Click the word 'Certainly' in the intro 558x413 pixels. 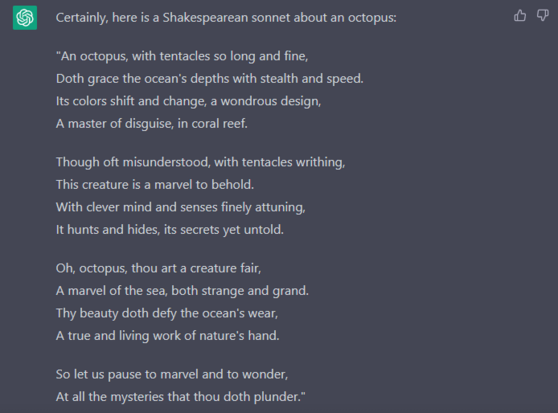pyautogui.click(x=82, y=18)
